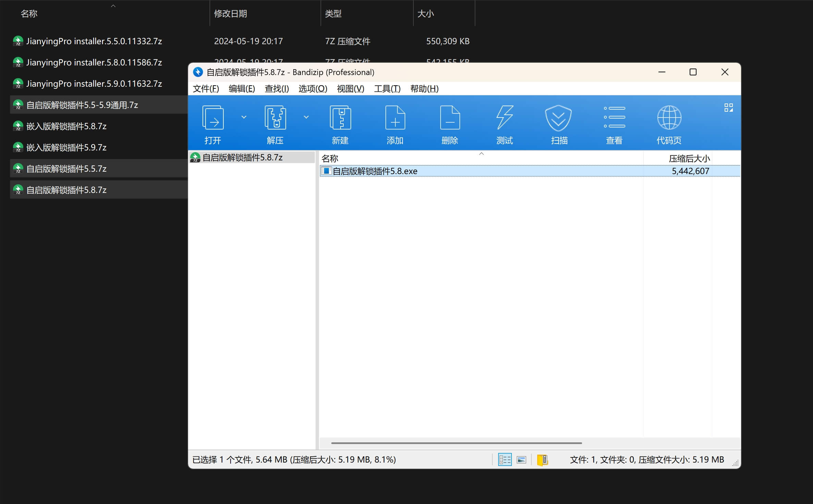Click 7z icon of 自启版解锁插件5.5-5.9通用.7z

[x=18, y=105]
